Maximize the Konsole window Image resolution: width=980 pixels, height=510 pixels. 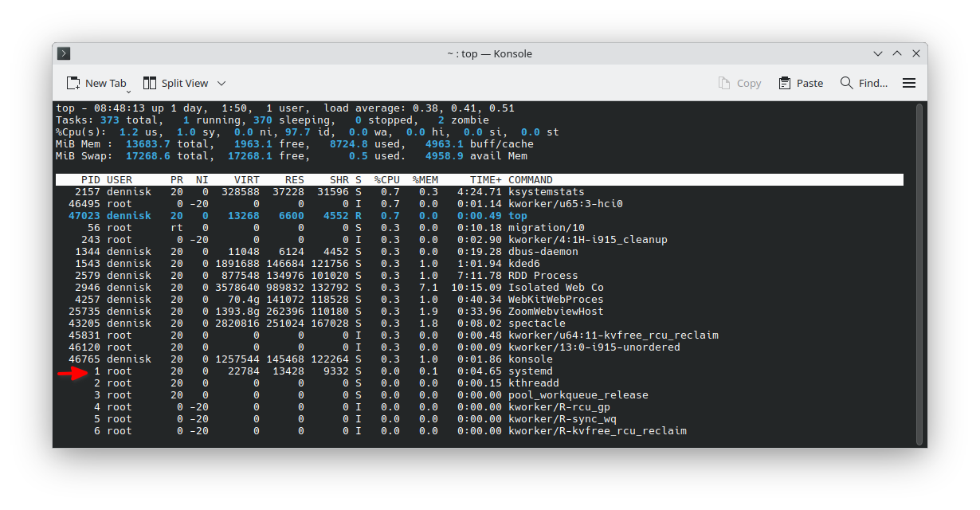pos(897,53)
